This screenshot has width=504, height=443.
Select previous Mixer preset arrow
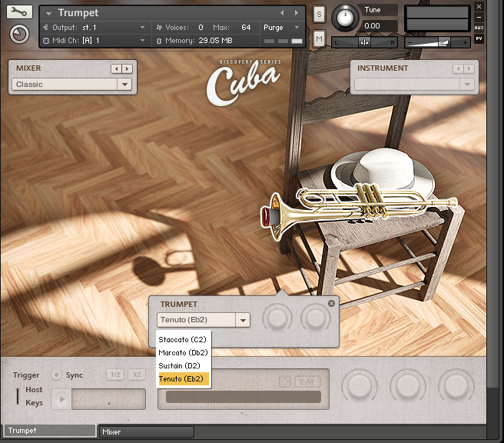pos(116,68)
